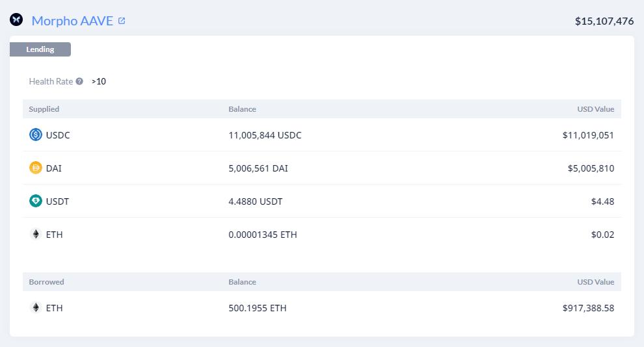Click the 500.1955 ETH borrowed balance
This screenshot has width=644, height=347.
coord(258,308)
